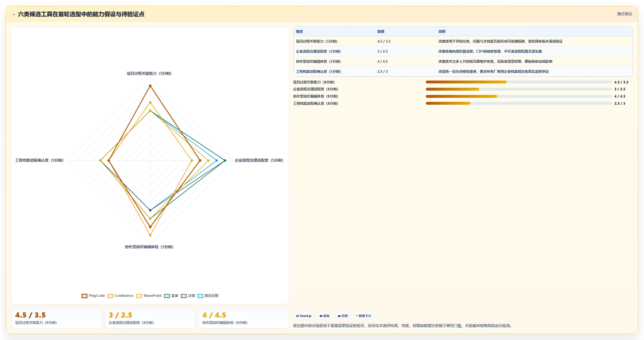Toggle the Confluence dataset in the legend

pos(120,296)
